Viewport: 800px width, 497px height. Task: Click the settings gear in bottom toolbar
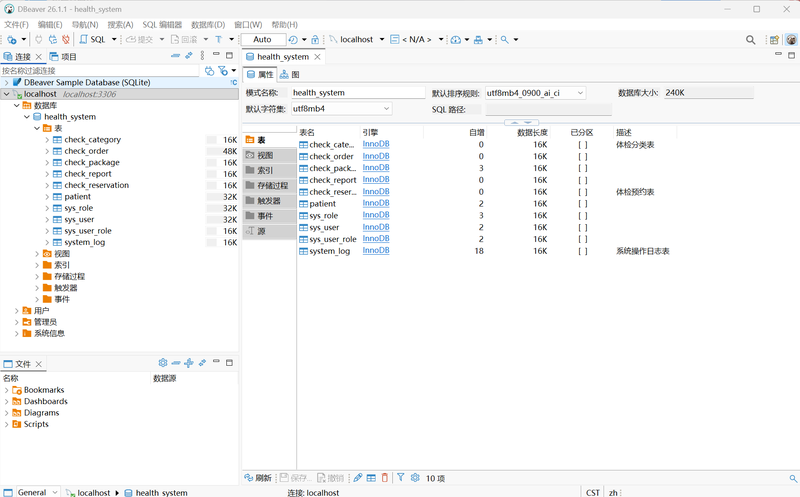pyautogui.click(x=415, y=477)
